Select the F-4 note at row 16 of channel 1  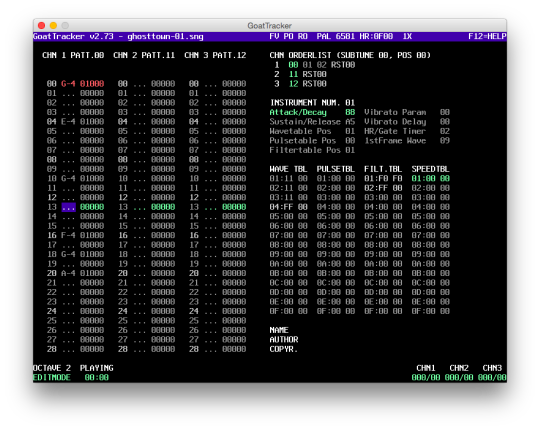pyautogui.click(x=68, y=235)
